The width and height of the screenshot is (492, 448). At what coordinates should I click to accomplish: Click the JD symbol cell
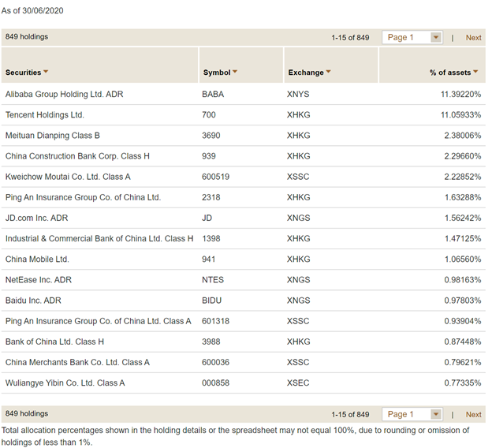click(207, 218)
